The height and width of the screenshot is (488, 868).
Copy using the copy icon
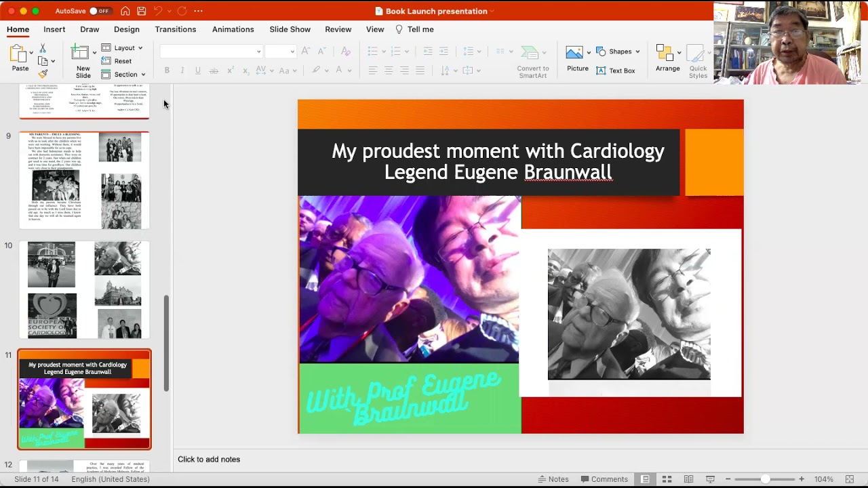click(43, 61)
